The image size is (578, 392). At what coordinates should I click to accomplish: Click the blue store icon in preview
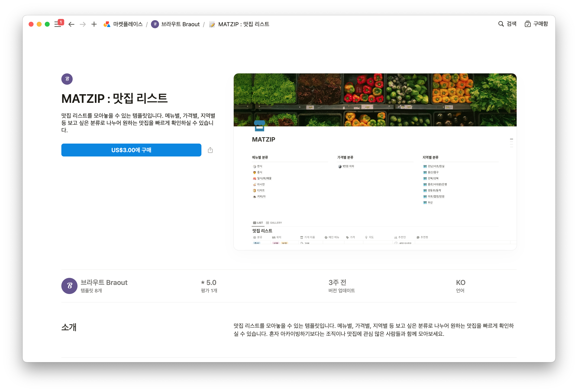(x=259, y=126)
